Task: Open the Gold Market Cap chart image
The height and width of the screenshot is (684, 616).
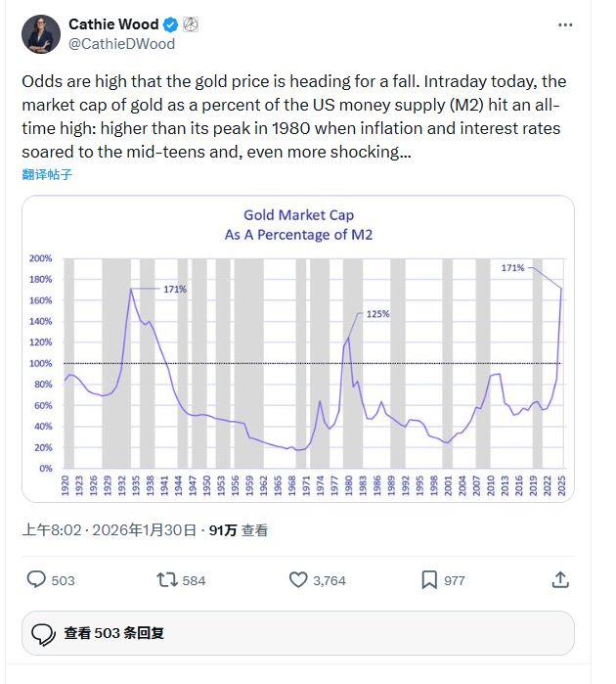Action: point(298,348)
